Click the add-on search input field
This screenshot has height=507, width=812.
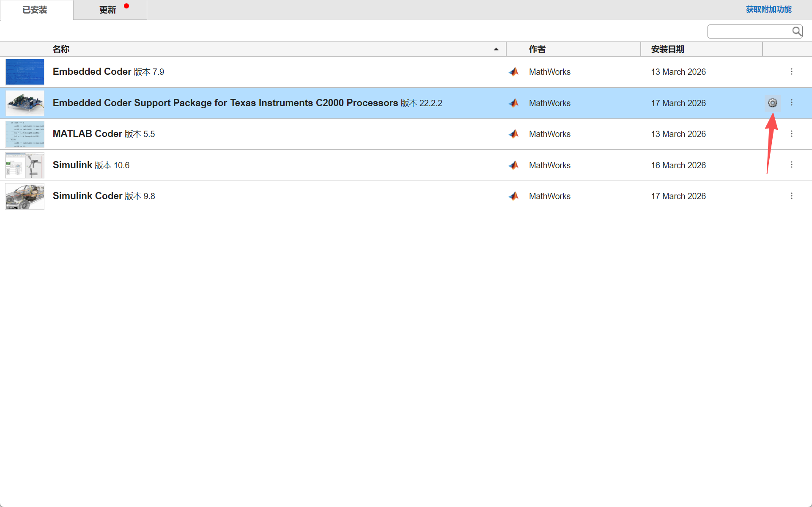[749, 31]
